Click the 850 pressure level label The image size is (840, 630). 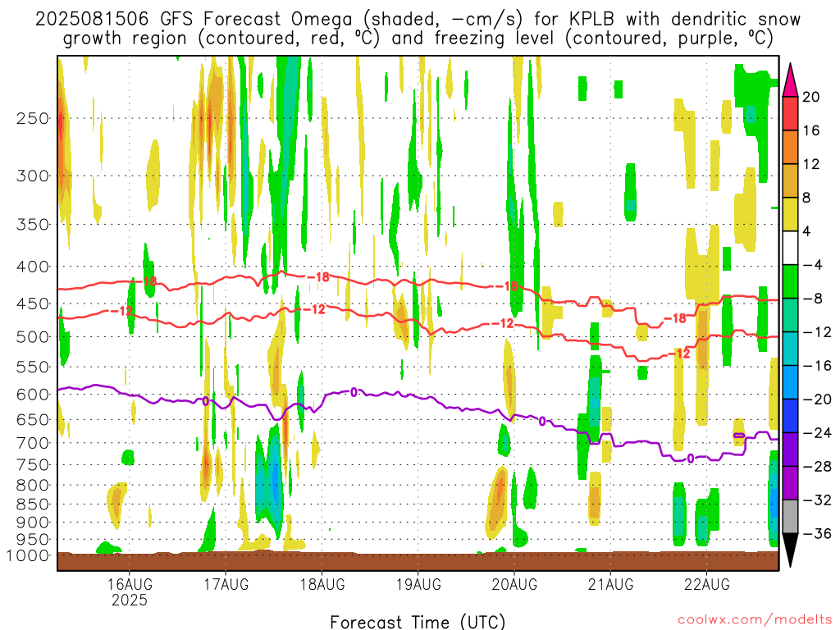coord(33,504)
